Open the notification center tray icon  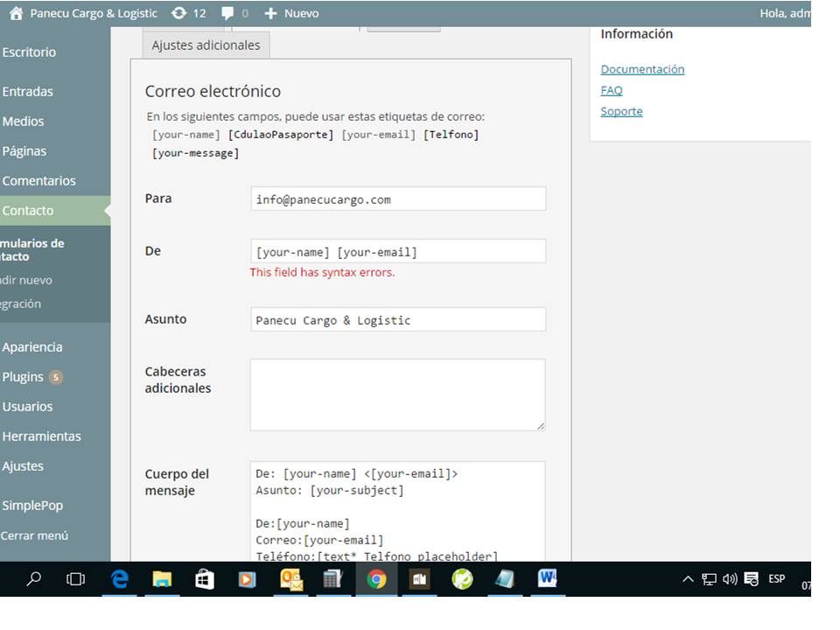[752, 579]
